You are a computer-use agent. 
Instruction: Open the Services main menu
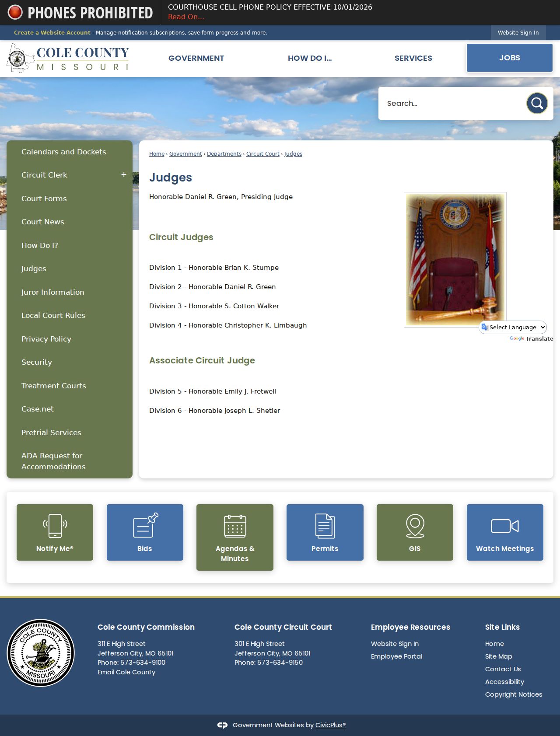pyautogui.click(x=413, y=58)
